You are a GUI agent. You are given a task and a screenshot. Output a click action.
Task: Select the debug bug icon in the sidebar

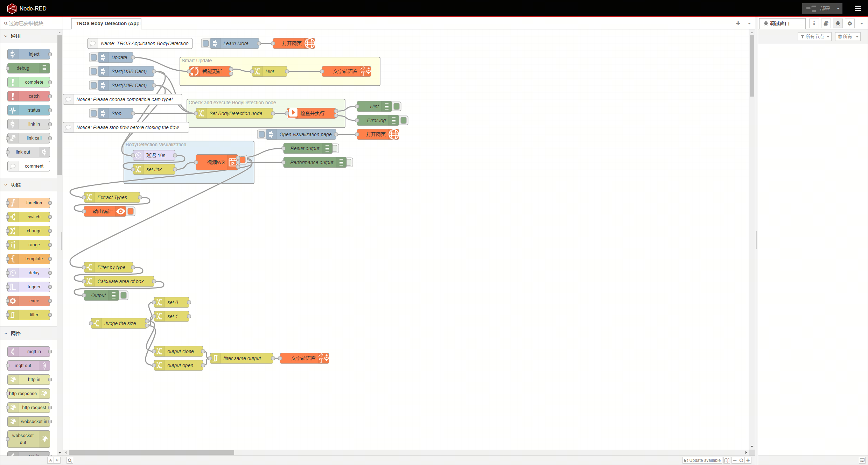pos(838,23)
